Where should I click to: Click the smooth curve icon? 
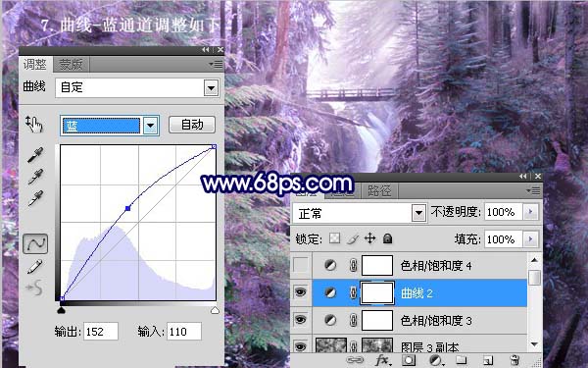[34, 288]
